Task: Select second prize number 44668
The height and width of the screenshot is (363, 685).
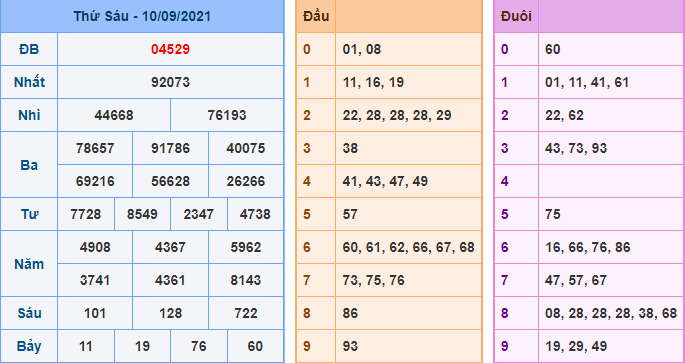Action: click(114, 115)
